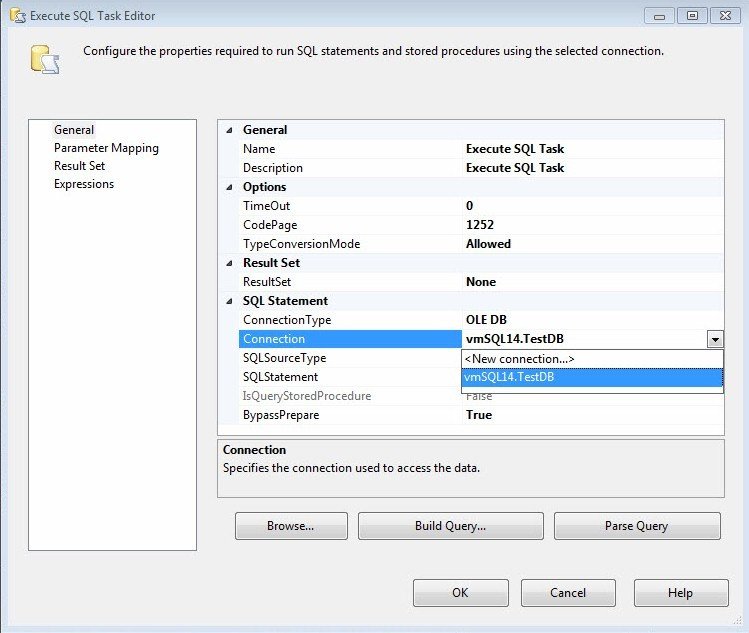This screenshot has height=633, width=749.
Task: Click the ResultSet value None
Action: (592, 282)
